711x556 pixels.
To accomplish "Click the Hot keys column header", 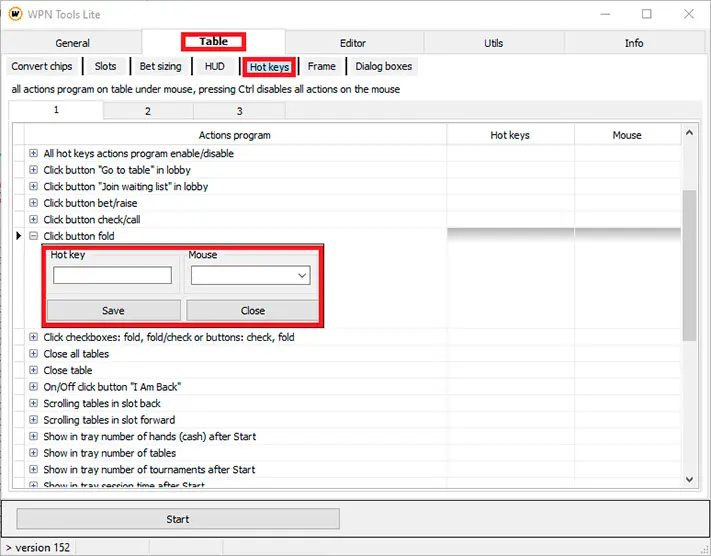I will pos(510,135).
